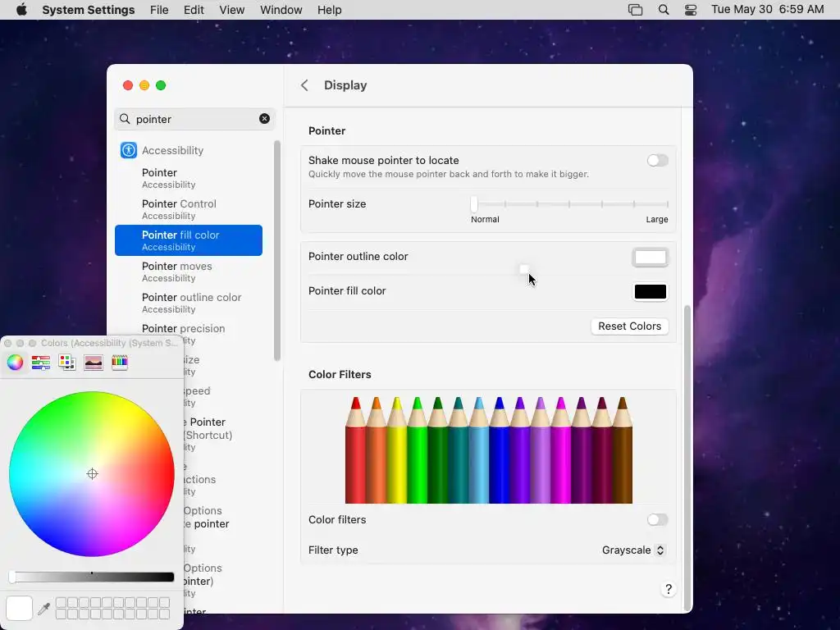The width and height of the screenshot is (840, 630).
Task: Select the Pointer Accessibility search result
Action: [x=189, y=178]
